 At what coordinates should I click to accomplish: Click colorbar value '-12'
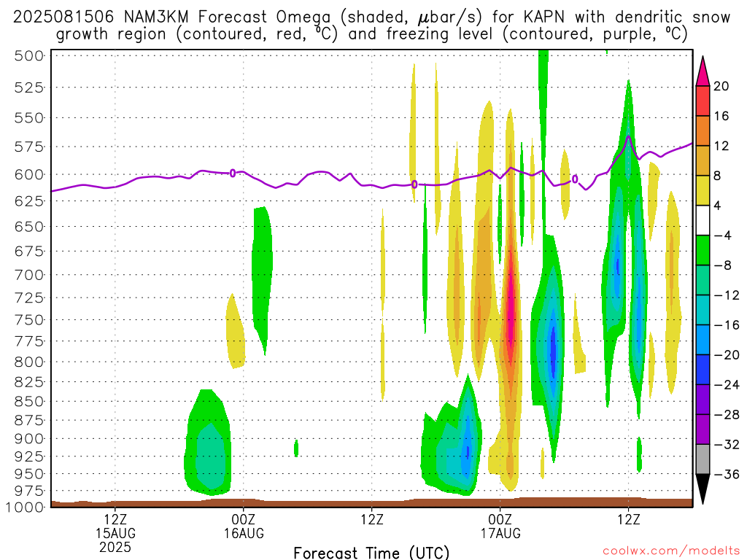click(x=726, y=296)
